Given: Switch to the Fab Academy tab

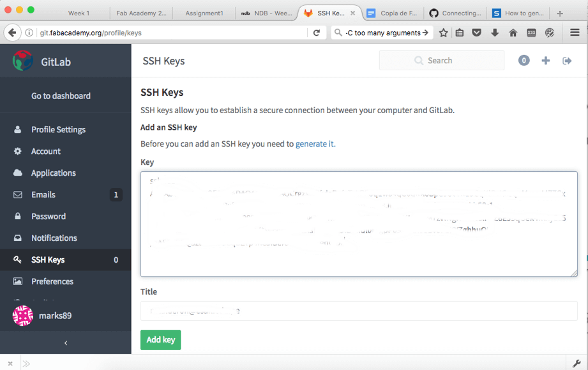Looking at the screenshot, I should (x=141, y=13).
